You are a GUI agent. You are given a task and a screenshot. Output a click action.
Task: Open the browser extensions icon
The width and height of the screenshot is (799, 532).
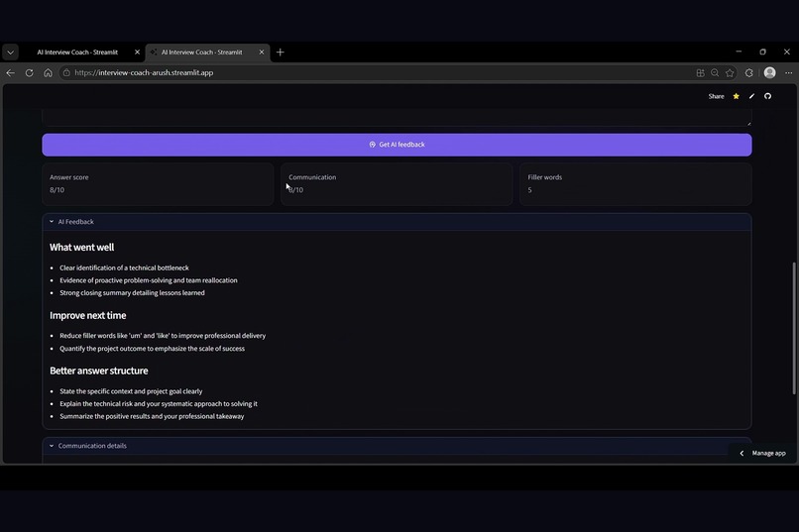click(x=749, y=72)
